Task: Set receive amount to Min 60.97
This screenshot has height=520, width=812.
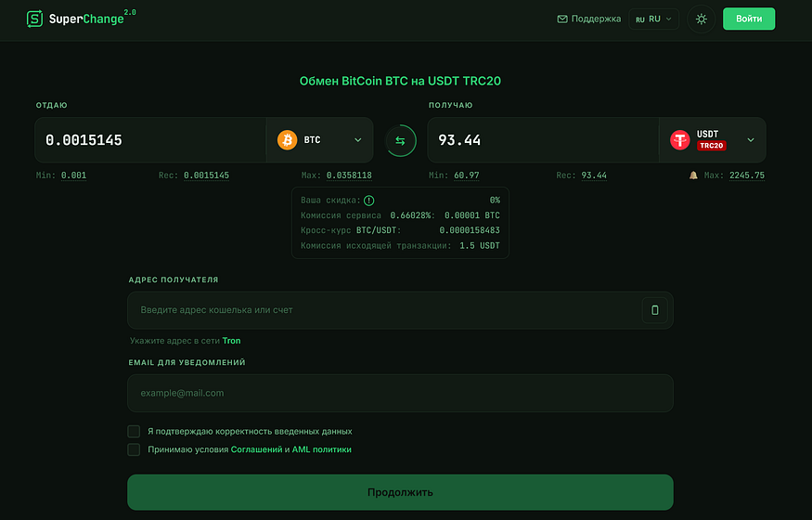Action: tap(466, 175)
